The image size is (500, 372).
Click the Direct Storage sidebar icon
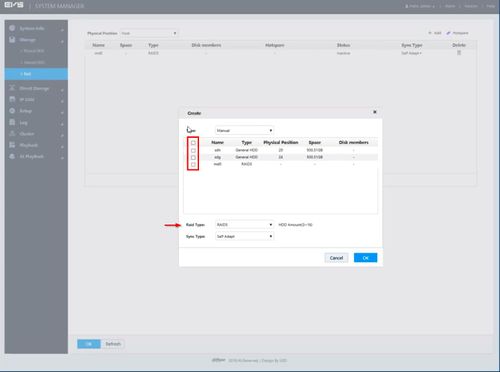tap(12, 88)
